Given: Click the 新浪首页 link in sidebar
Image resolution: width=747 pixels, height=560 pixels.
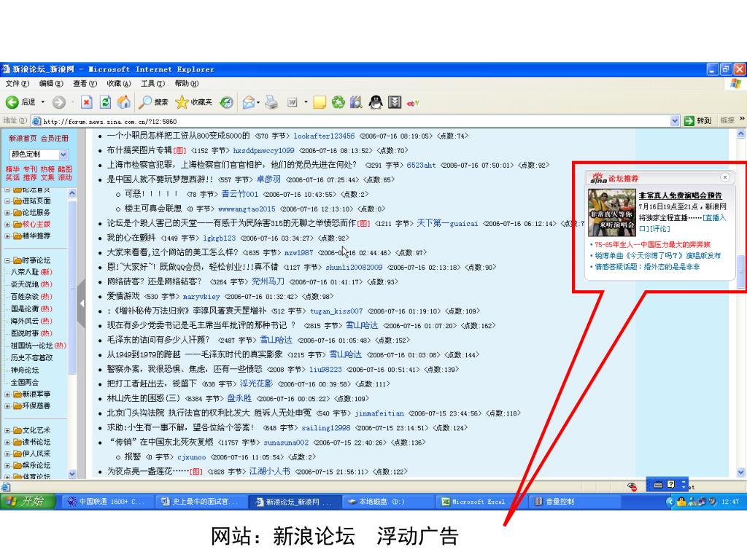Looking at the screenshot, I should (23, 138).
